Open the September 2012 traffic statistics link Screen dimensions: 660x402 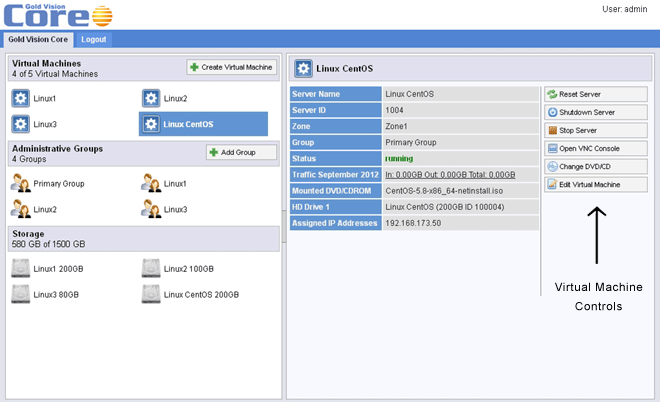[x=448, y=173]
